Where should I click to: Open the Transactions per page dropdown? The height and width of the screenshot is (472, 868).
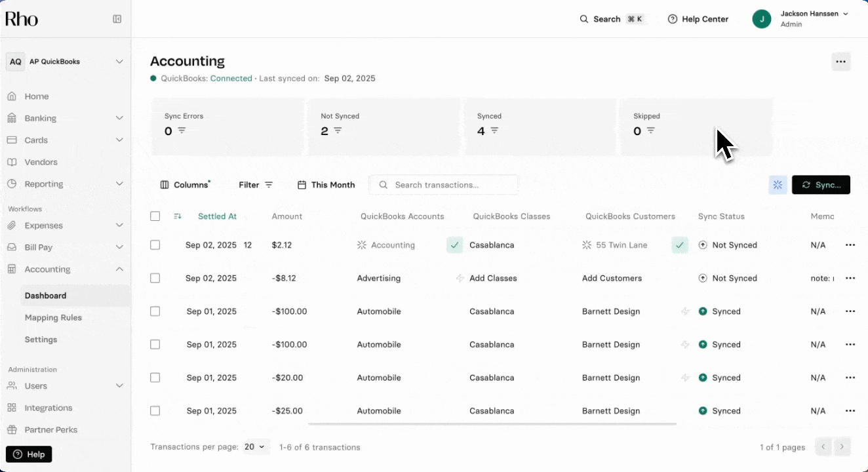coord(255,446)
